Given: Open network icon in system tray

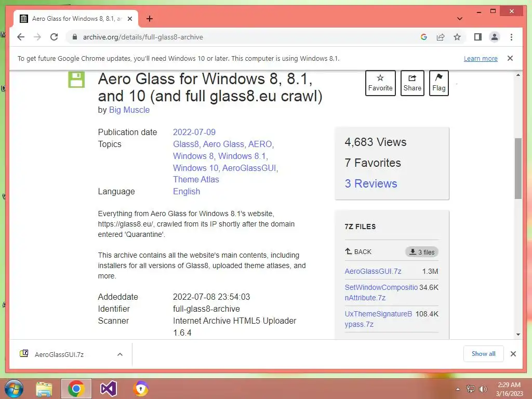Looking at the screenshot, I should pos(471,389).
